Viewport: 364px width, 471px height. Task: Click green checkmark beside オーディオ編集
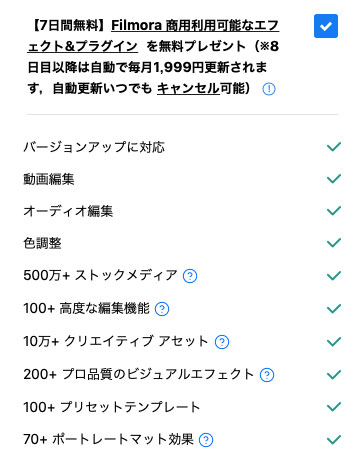[x=334, y=211]
